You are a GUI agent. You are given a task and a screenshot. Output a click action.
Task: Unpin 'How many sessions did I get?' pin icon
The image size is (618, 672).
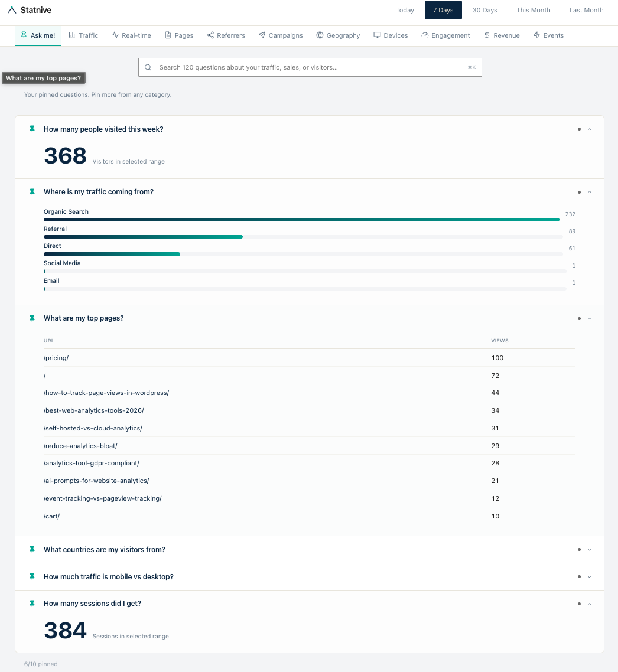(x=32, y=604)
